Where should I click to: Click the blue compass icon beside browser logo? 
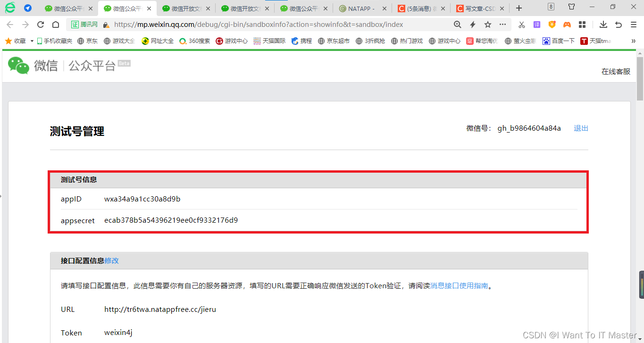28,8
